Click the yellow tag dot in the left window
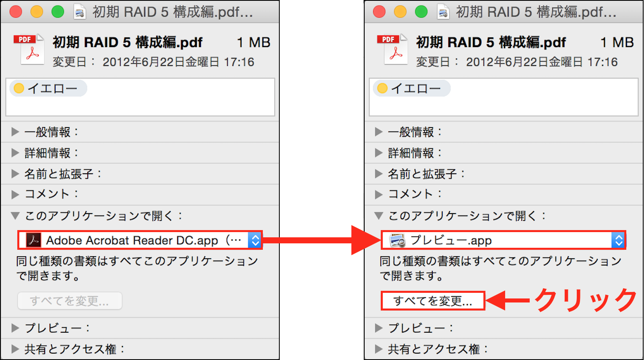The width and height of the screenshot is (644, 360). click(x=19, y=88)
